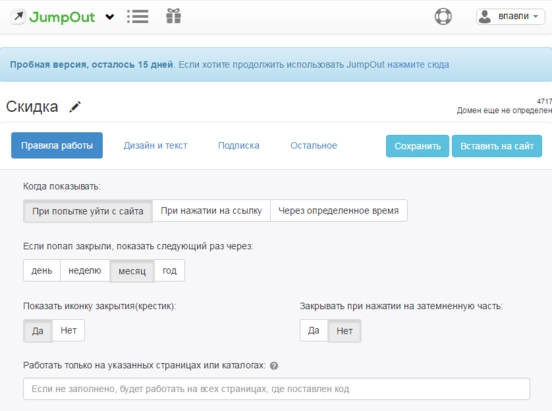Open the 'Подписка' tab
The image size is (552, 411).
(x=239, y=145)
